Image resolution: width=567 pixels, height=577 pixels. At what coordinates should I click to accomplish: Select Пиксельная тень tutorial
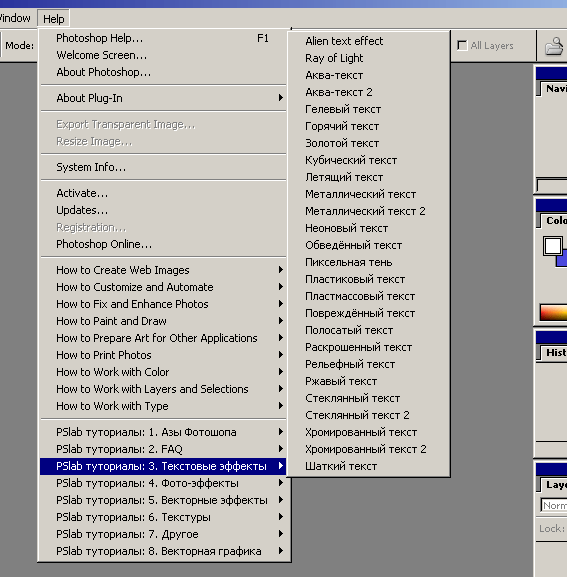(369, 262)
